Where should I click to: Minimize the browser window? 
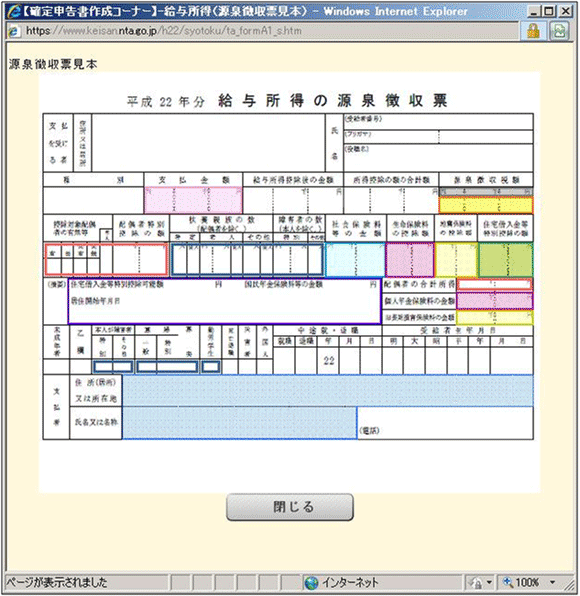(x=534, y=11)
